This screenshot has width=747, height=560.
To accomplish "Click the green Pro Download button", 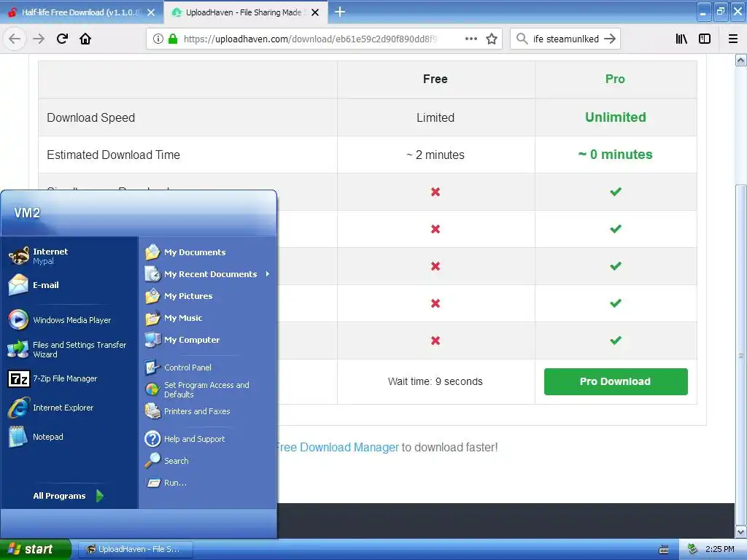I will (x=616, y=381).
